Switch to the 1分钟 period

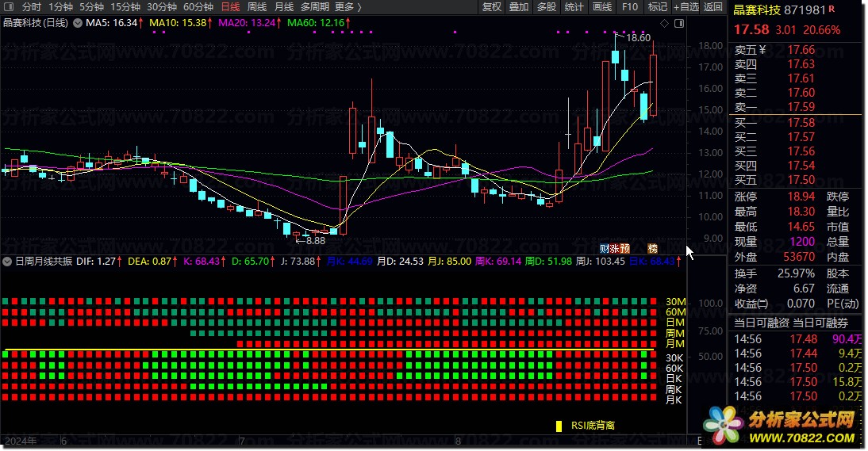click(x=60, y=7)
